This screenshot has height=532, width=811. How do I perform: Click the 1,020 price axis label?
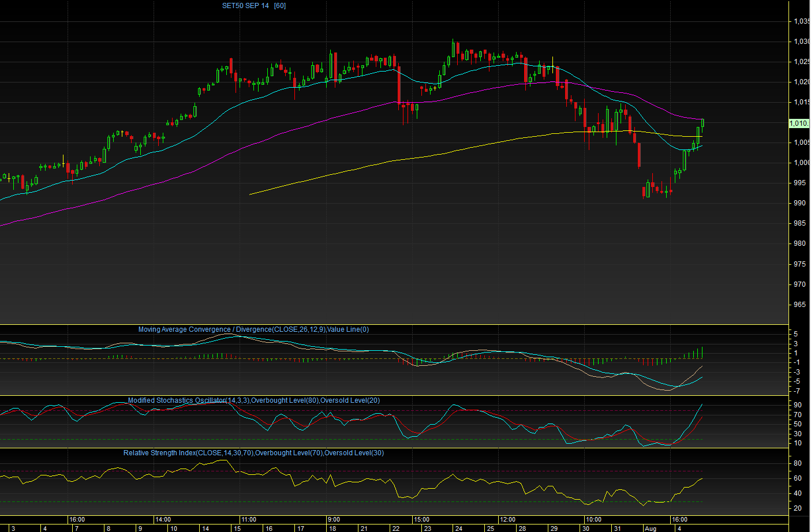(802, 82)
